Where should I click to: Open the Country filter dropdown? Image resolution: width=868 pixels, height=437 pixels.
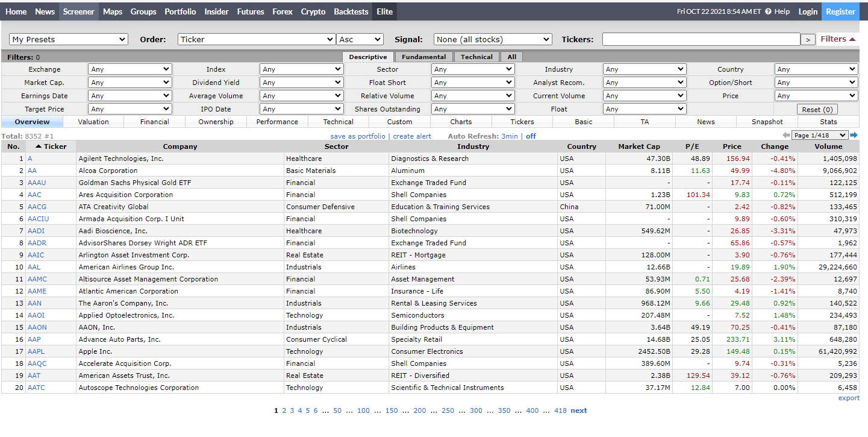(x=816, y=69)
